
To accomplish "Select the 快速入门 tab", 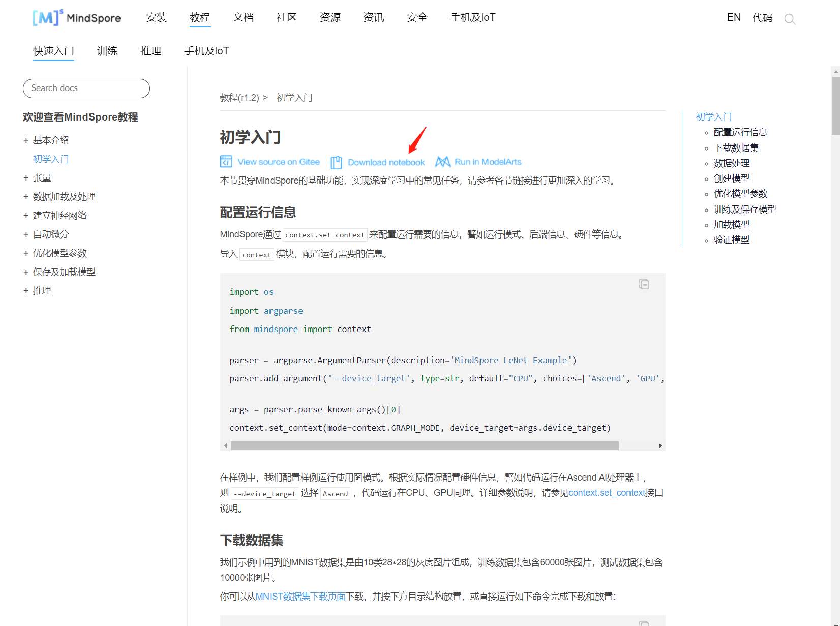I will 54,51.
